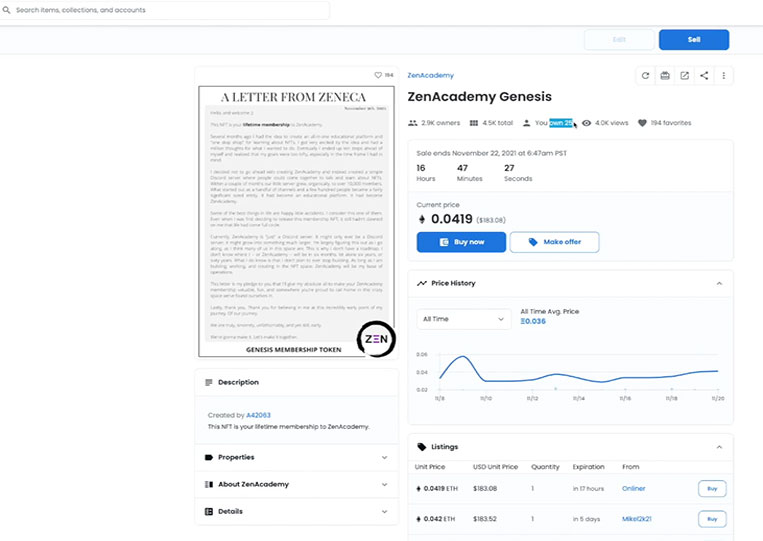The height and width of the screenshot is (541, 763).
Task: Open seller Onliner profile link
Action: (x=634, y=488)
